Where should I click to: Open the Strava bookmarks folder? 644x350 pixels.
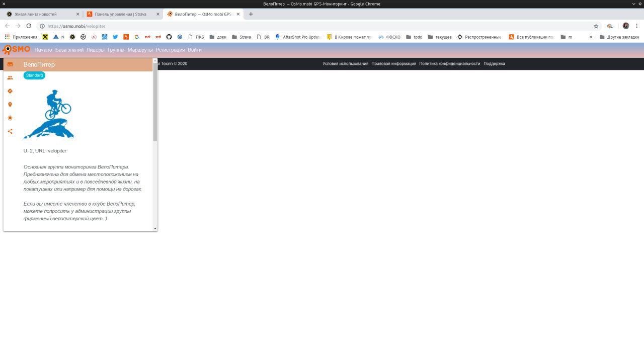[242, 37]
